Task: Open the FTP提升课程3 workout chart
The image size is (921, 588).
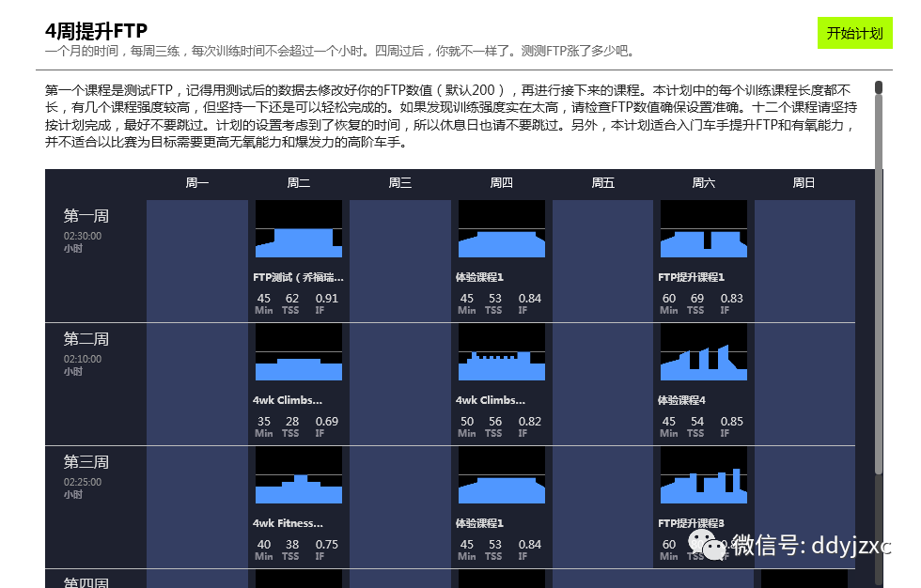Action: tap(704, 475)
